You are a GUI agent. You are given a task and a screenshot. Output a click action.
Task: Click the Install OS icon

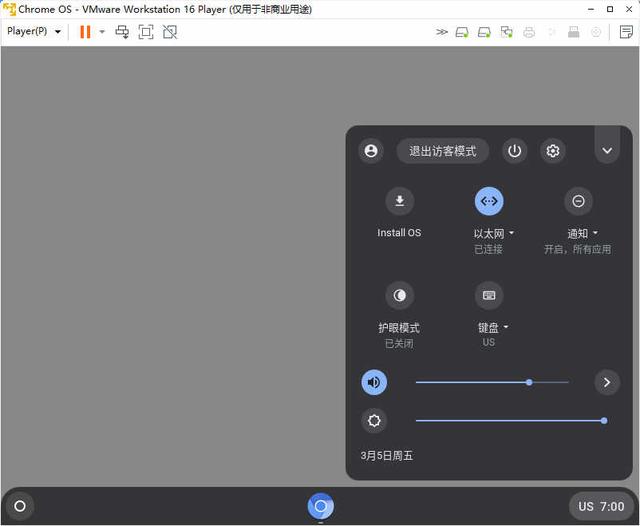[400, 201]
